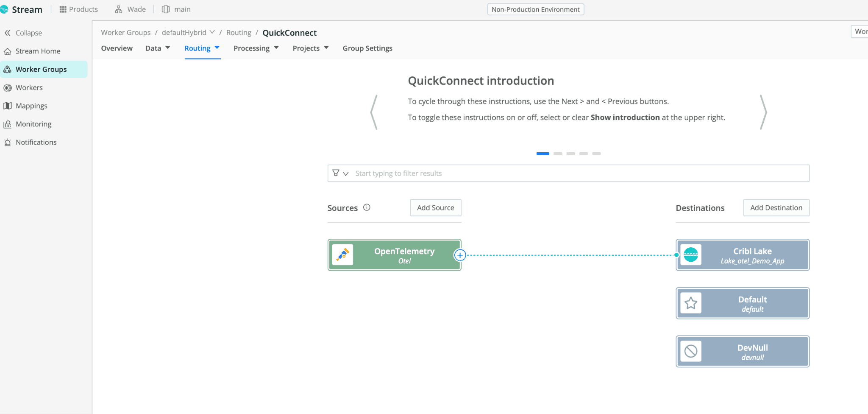Open Products grid menu in header

click(x=78, y=9)
